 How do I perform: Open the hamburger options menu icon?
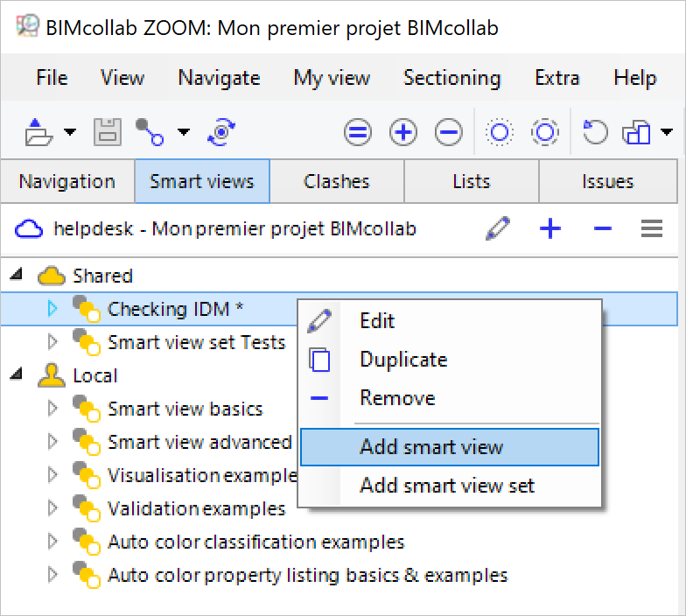pos(651,228)
